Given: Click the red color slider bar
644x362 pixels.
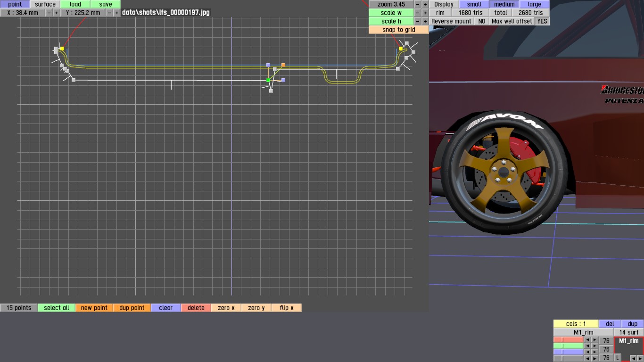Looking at the screenshot, I should [569, 340].
